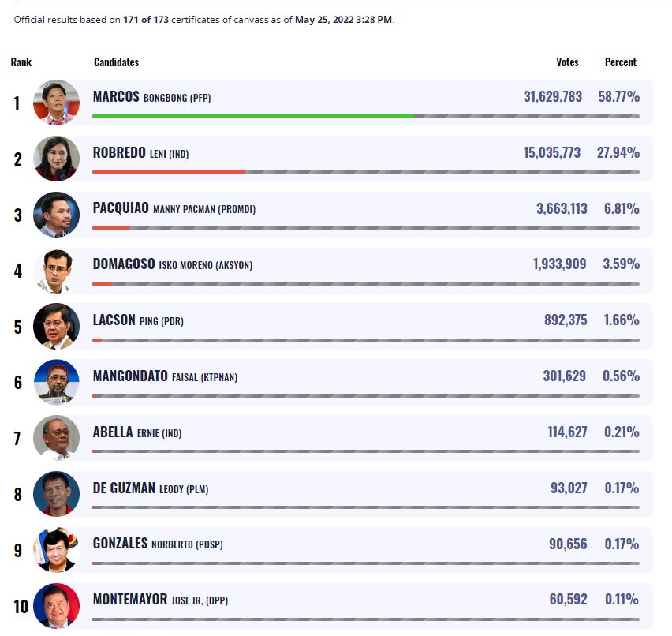
Task: Click Ernie Abella's round portrait
Action: tap(56, 438)
